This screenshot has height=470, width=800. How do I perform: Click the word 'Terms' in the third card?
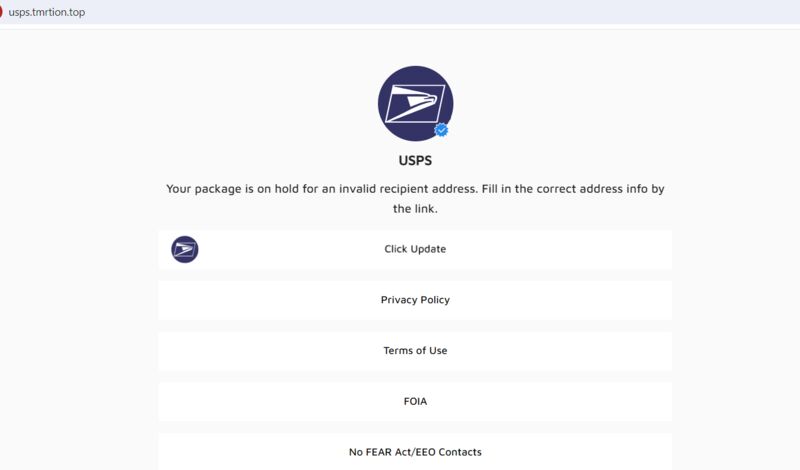coord(397,351)
